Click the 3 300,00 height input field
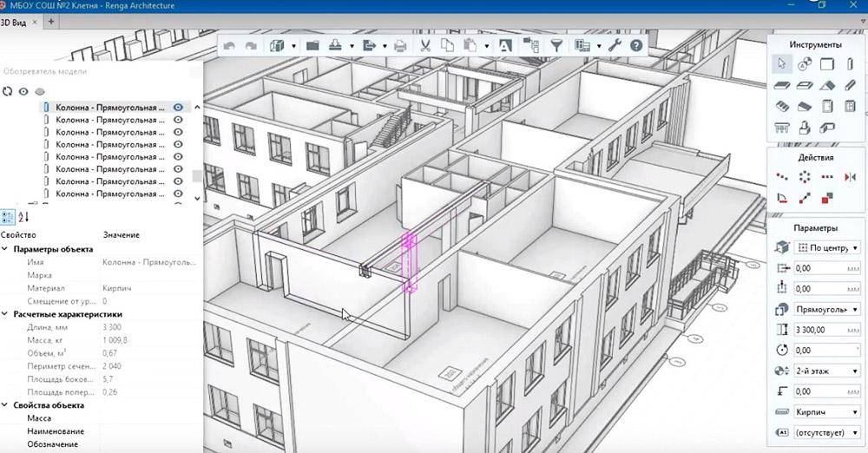The width and height of the screenshot is (868, 453). click(821, 330)
